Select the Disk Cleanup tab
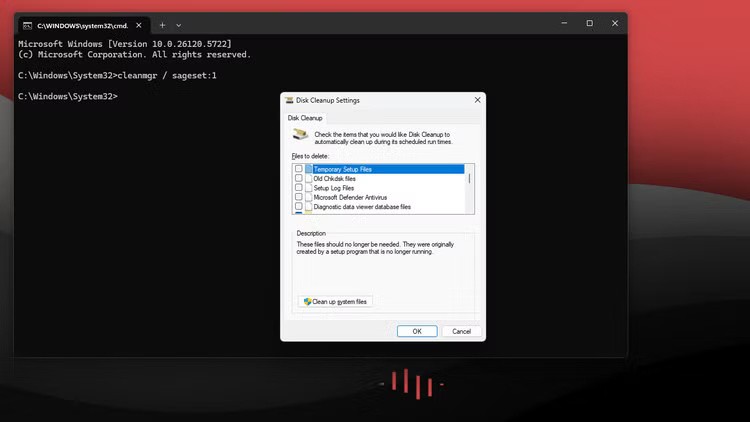 click(x=305, y=118)
